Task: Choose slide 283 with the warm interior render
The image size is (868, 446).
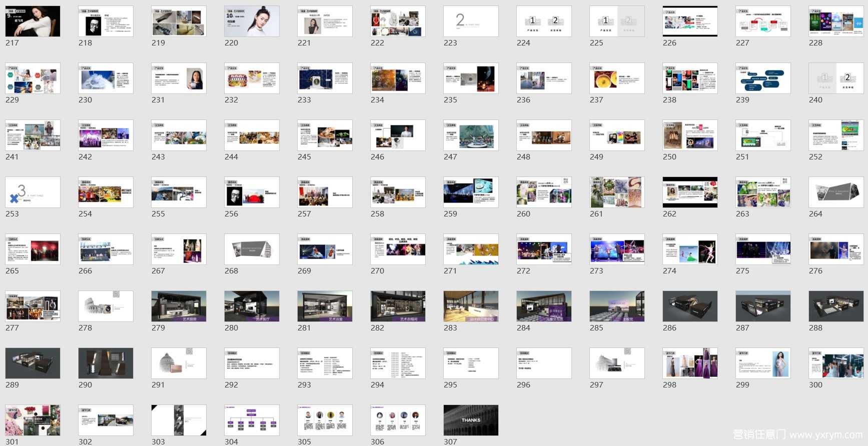Action: pos(471,306)
